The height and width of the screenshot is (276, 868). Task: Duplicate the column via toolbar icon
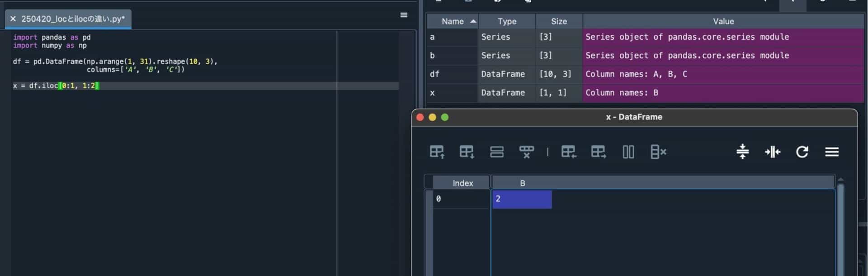pos(628,152)
